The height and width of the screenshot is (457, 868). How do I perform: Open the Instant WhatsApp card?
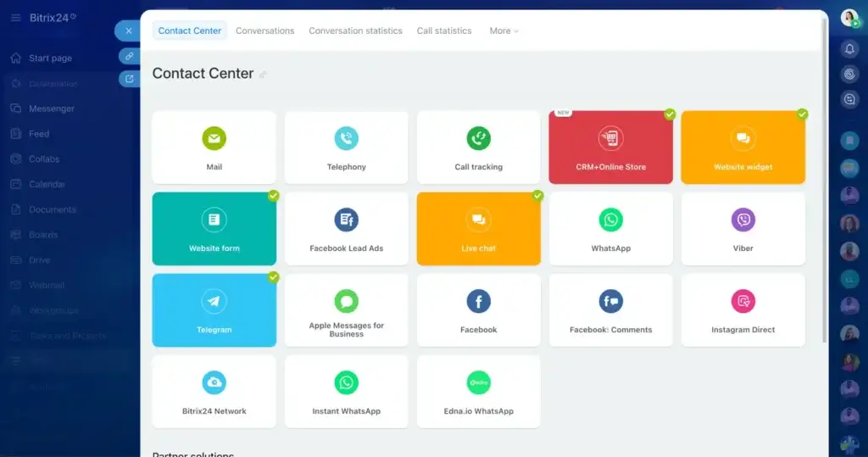(346, 392)
